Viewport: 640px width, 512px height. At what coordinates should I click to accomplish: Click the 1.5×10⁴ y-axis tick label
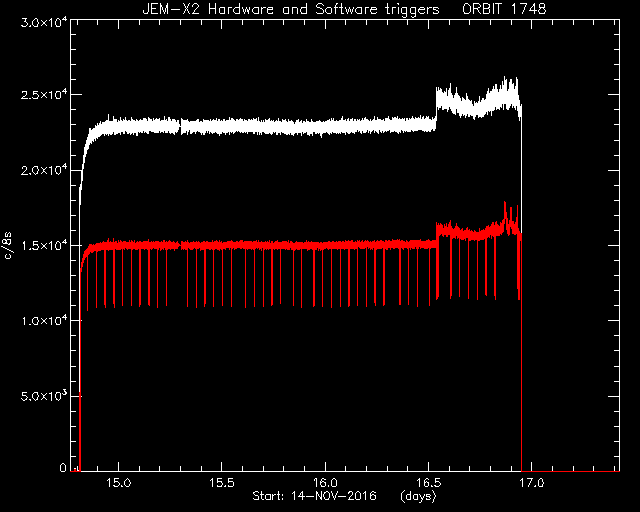44,245
